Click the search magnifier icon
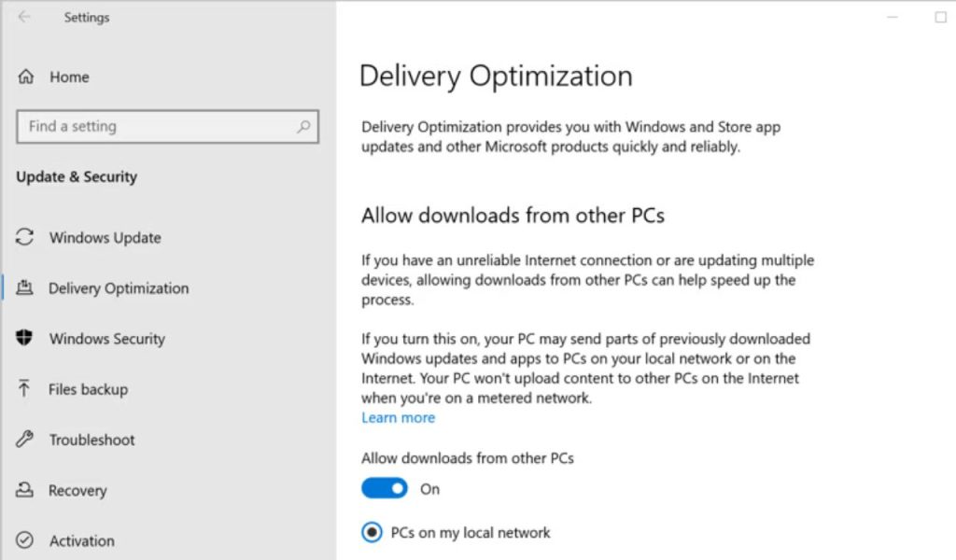This screenshot has height=560, width=956. click(303, 127)
